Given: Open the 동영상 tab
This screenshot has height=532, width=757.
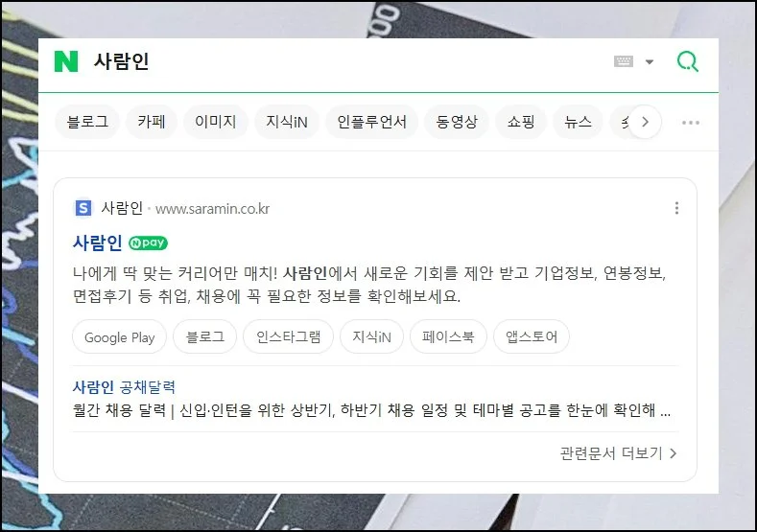Looking at the screenshot, I should coord(457,122).
